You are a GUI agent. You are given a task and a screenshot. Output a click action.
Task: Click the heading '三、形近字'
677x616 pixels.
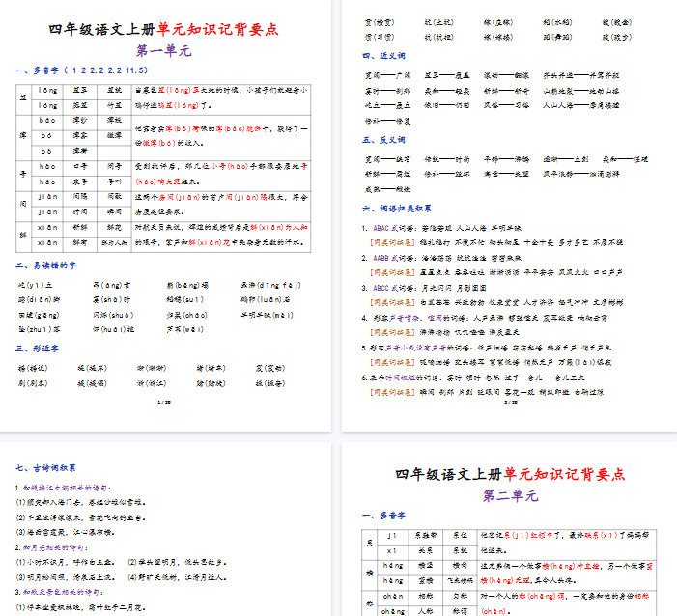37,349
